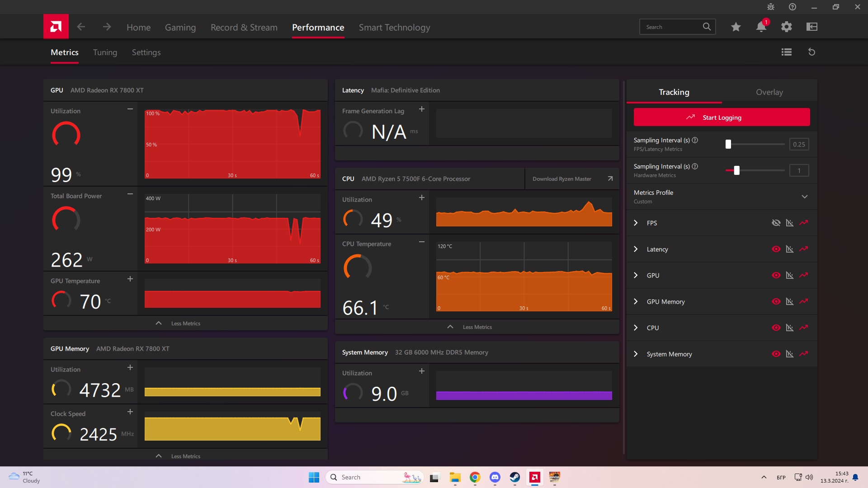The image size is (868, 488).
Task: Toggle FPS visibility eye icon
Action: [776, 223]
